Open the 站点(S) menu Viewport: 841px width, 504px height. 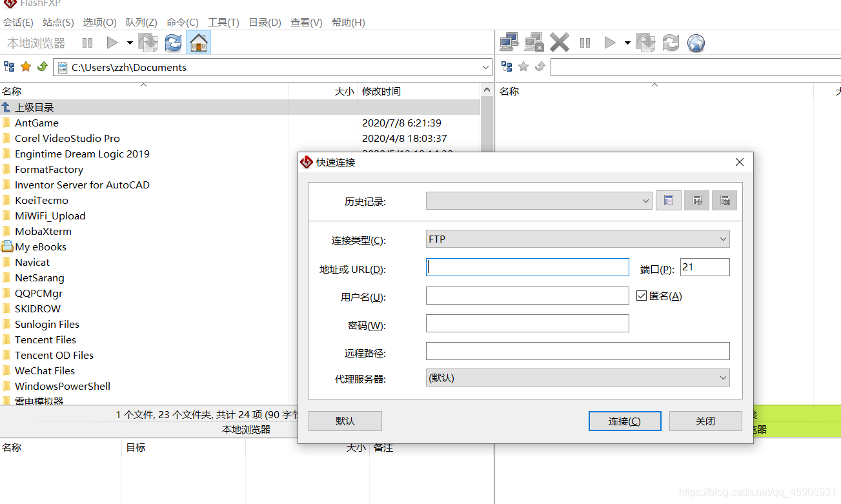(58, 22)
